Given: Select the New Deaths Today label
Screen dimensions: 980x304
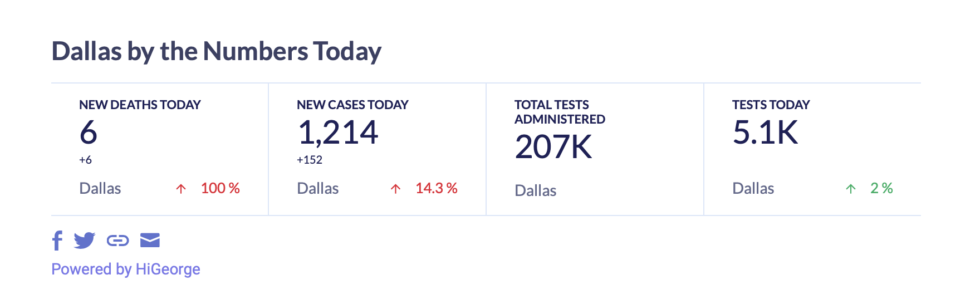Looking at the screenshot, I should point(140,105).
